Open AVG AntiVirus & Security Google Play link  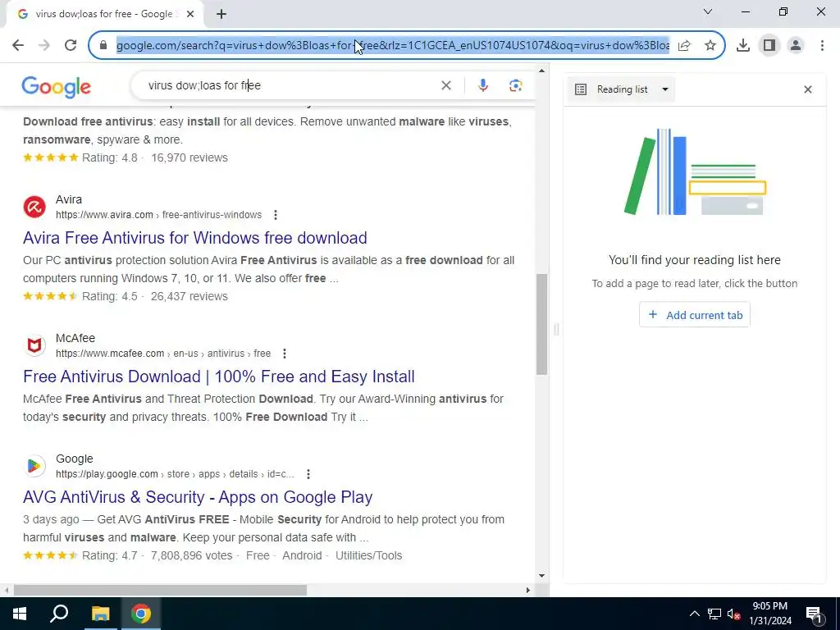click(x=198, y=497)
